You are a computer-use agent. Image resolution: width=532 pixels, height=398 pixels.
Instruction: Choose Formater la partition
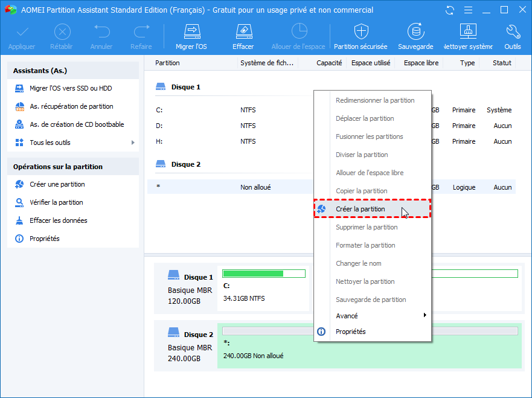pyautogui.click(x=373, y=245)
